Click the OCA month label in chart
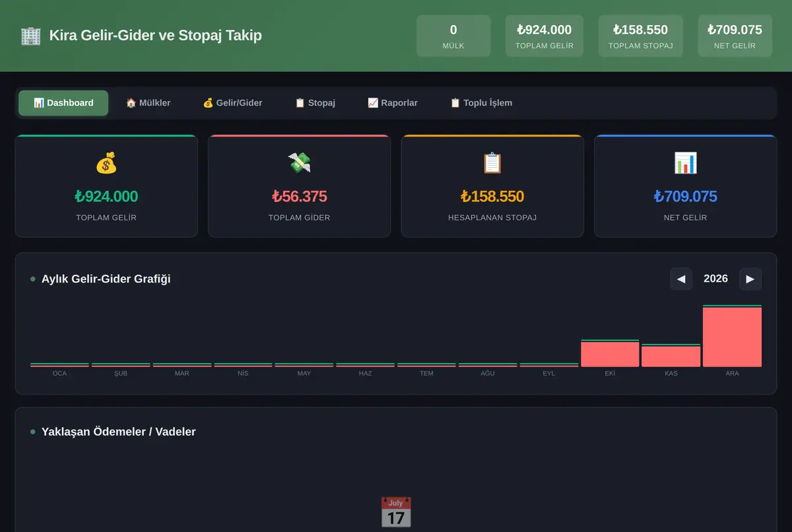 coord(59,374)
